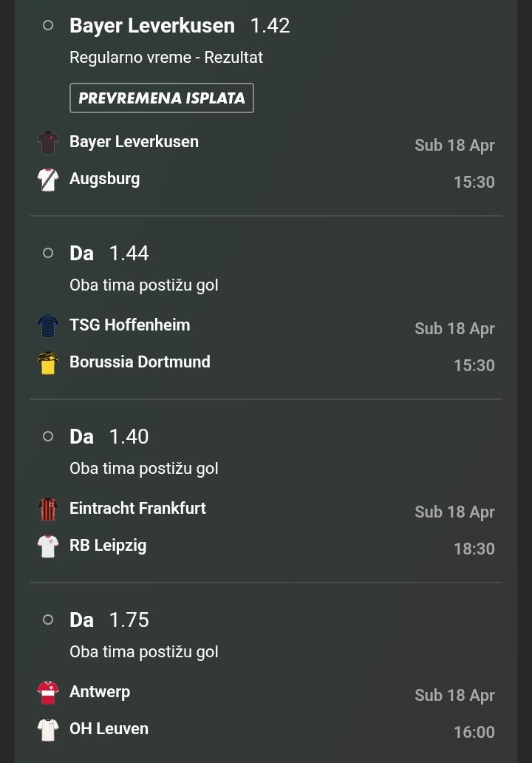Click the OH Leuven jersey icon
532x763 pixels.
pos(48,730)
